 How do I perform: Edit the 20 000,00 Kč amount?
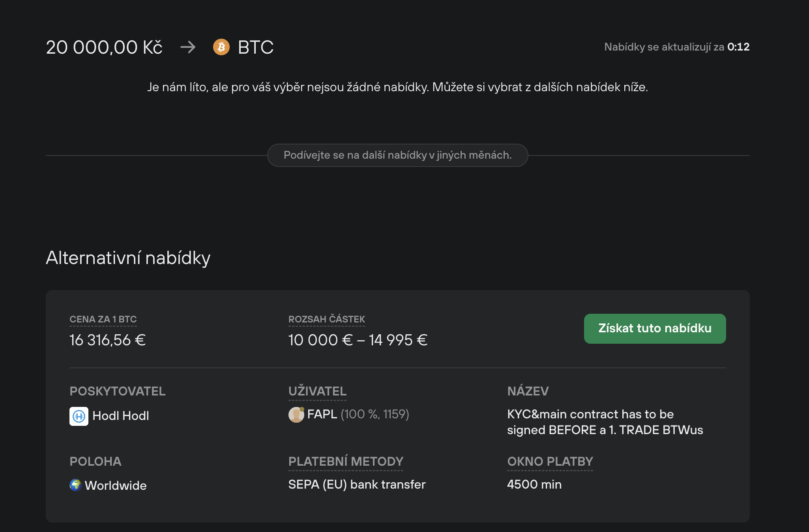[104, 47]
